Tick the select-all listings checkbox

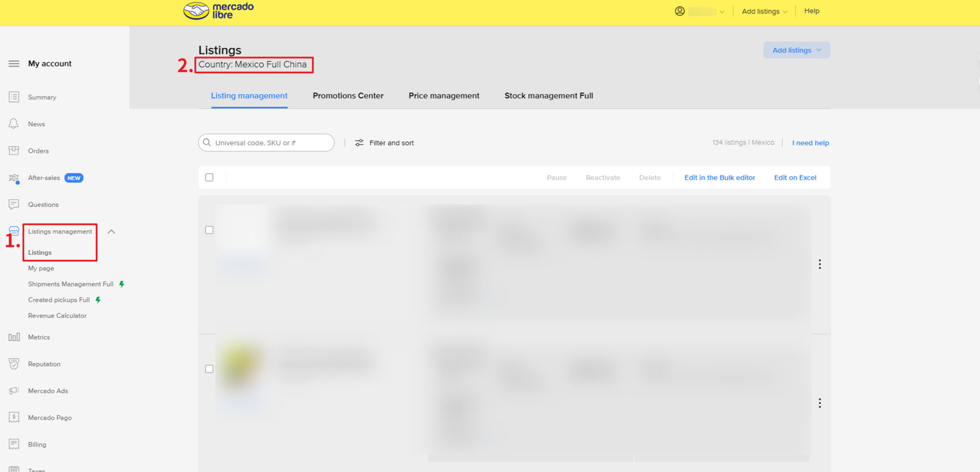tap(209, 178)
